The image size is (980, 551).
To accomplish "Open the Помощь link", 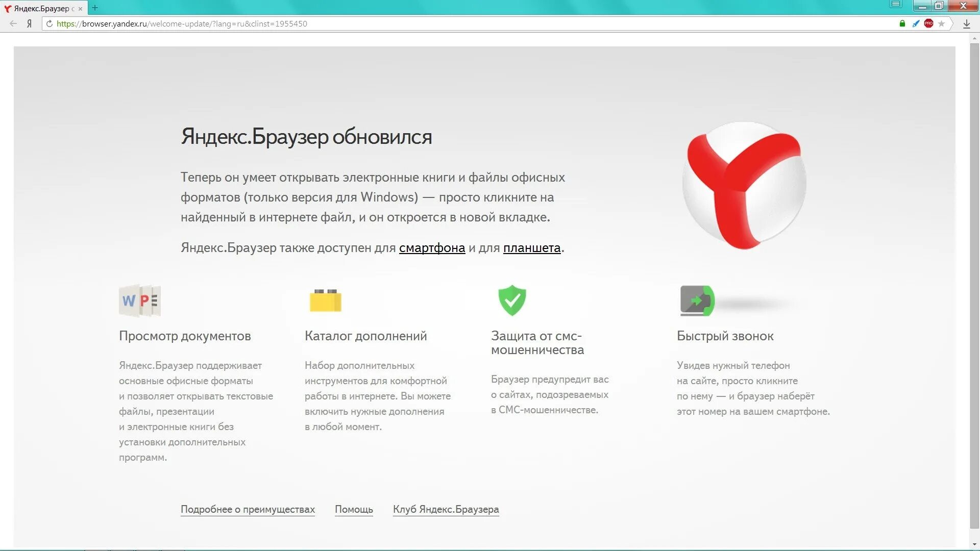I will pos(354,509).
